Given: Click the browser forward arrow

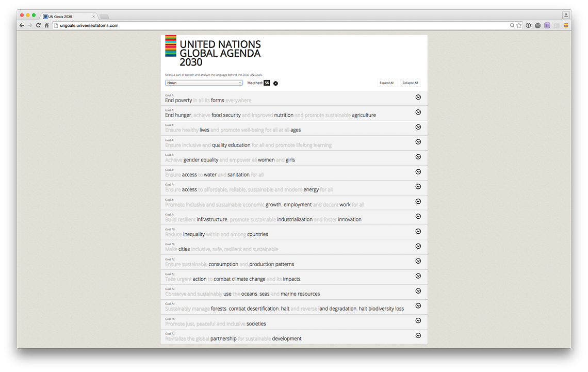Looking at the screenshot, I should 30,25.
